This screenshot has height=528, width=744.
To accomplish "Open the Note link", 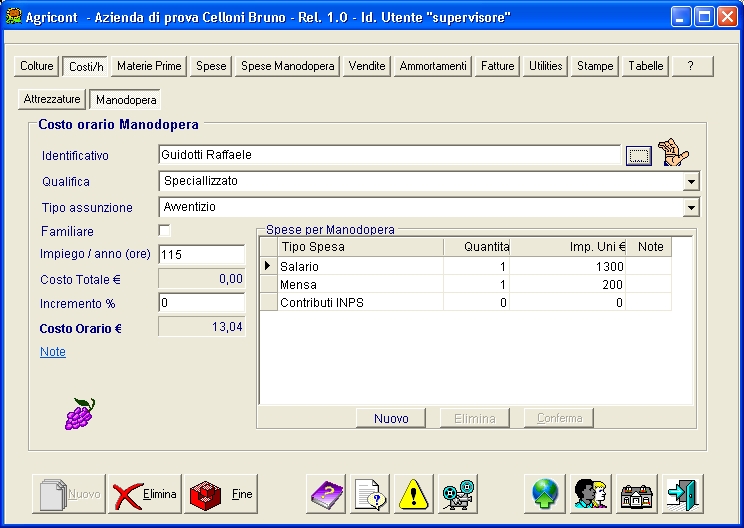I will pos(53,352).
